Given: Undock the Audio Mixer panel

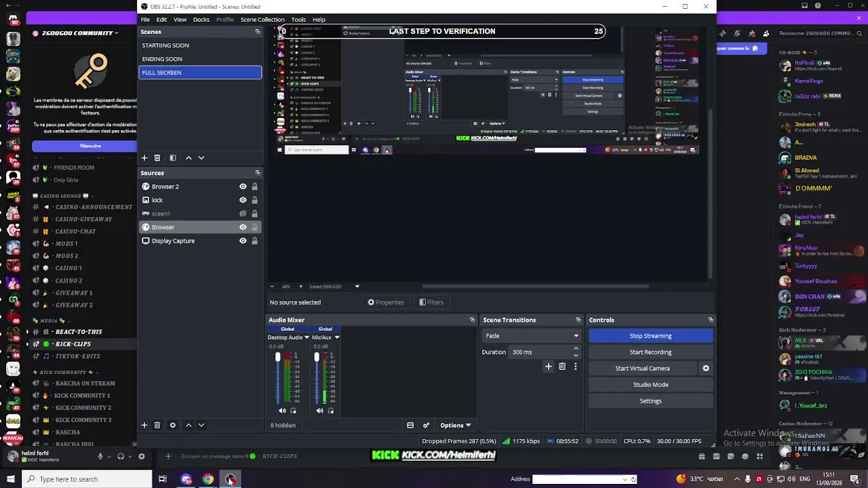Looking at the screenshot, I should tap(473, 320).
